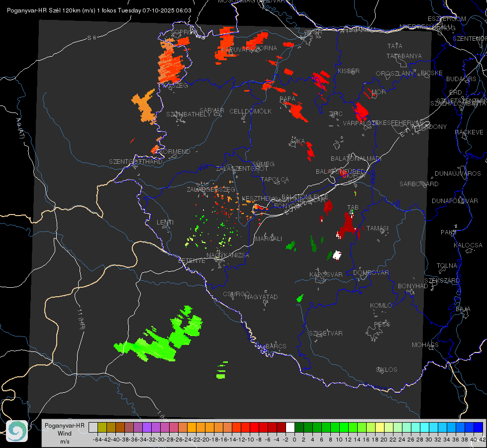The width and height of the screenshot is (487, 448).
Task: Select the TAB town label
Action: [353, 208]
